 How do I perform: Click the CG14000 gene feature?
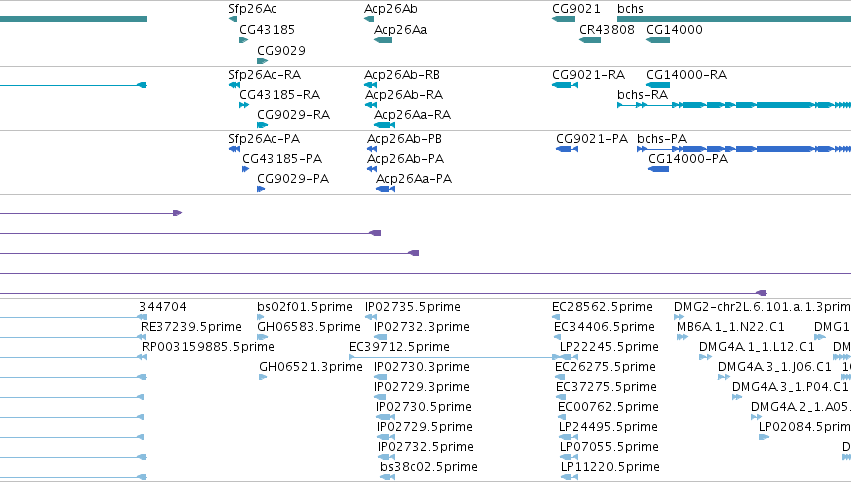(x=658, y=40)
